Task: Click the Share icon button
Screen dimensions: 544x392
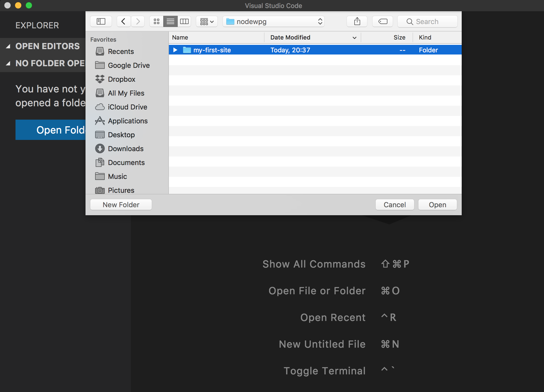Action: click(357, 21)
